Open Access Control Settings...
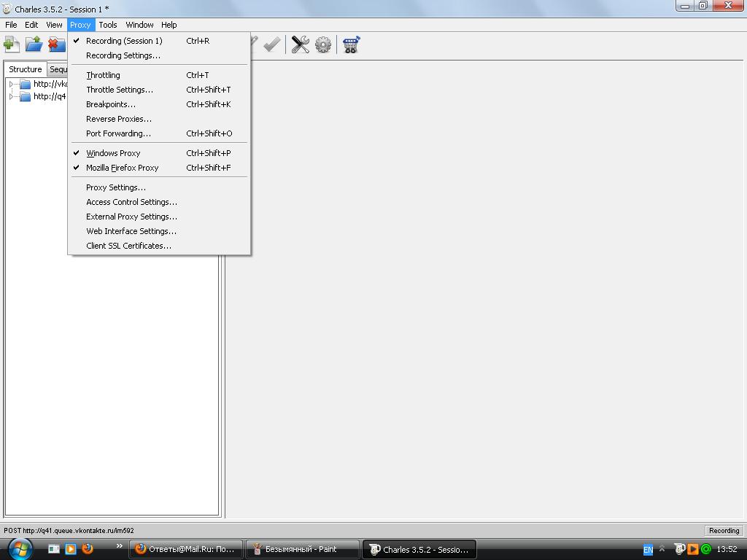The height and width of the screenshot is (560, 747). [x=159, y=202]
